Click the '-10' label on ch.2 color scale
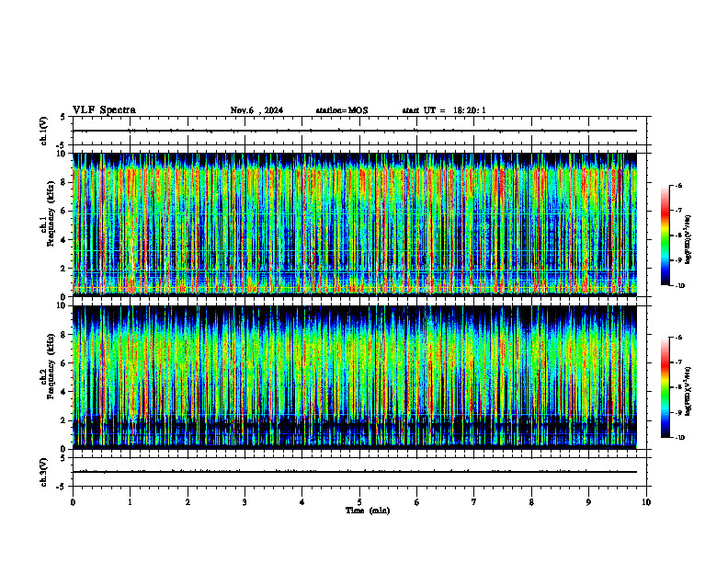Image resolution: width=728 pixels, height=563 pixels. point(680,438)
